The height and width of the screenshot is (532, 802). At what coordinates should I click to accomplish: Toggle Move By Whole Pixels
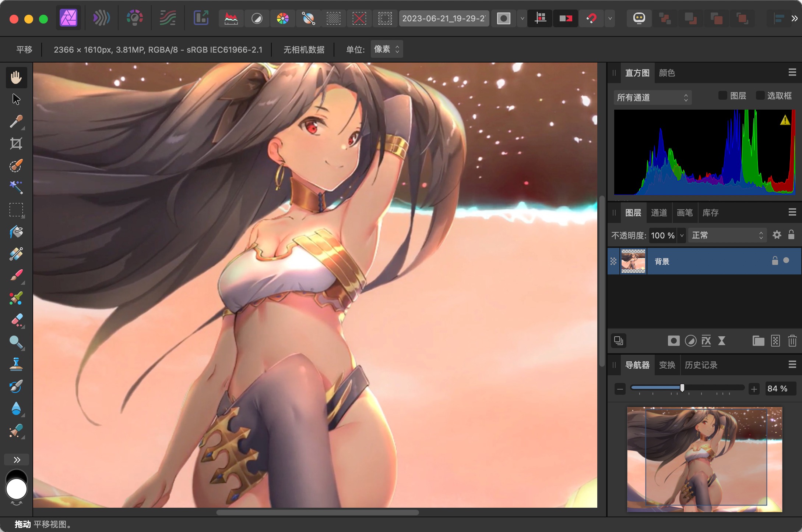[566, 18]
